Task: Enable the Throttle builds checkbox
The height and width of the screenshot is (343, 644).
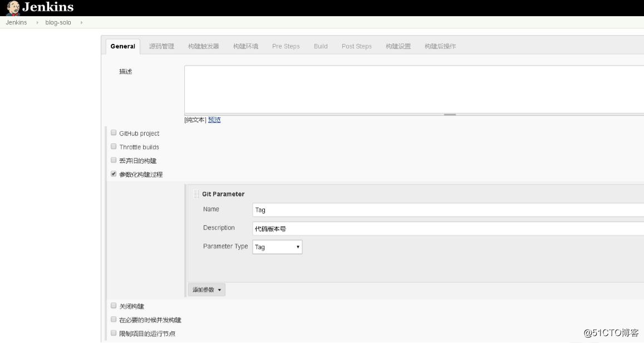Action: (114, 146)
